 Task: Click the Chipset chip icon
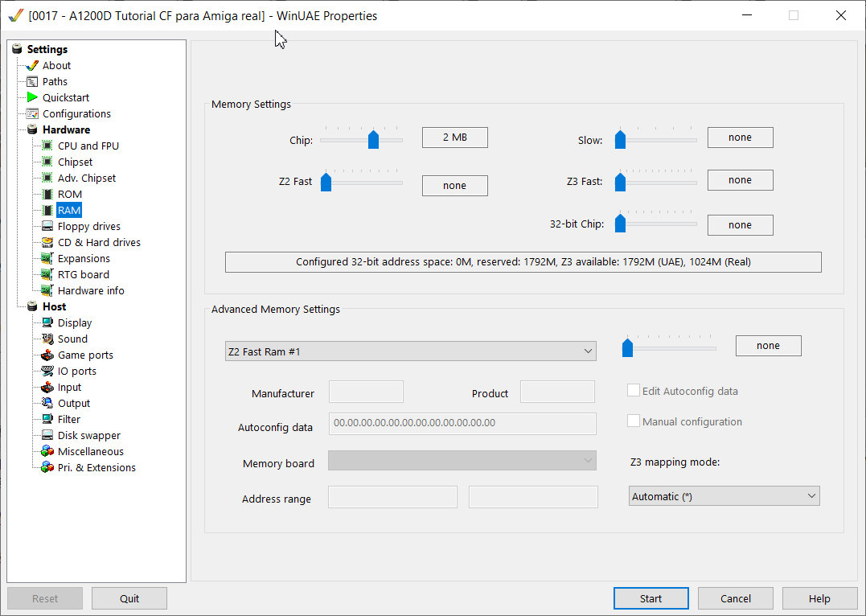47,162
